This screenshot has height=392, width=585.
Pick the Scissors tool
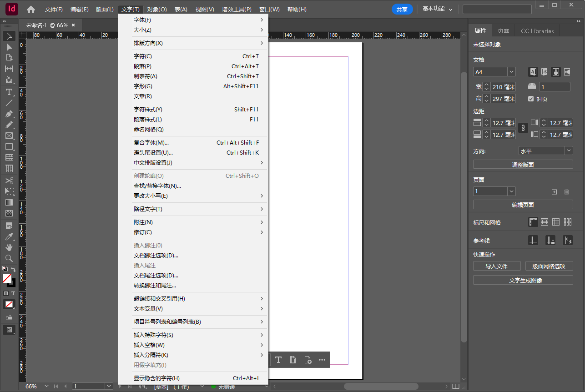pyautogui.click(x=9, y=181)
